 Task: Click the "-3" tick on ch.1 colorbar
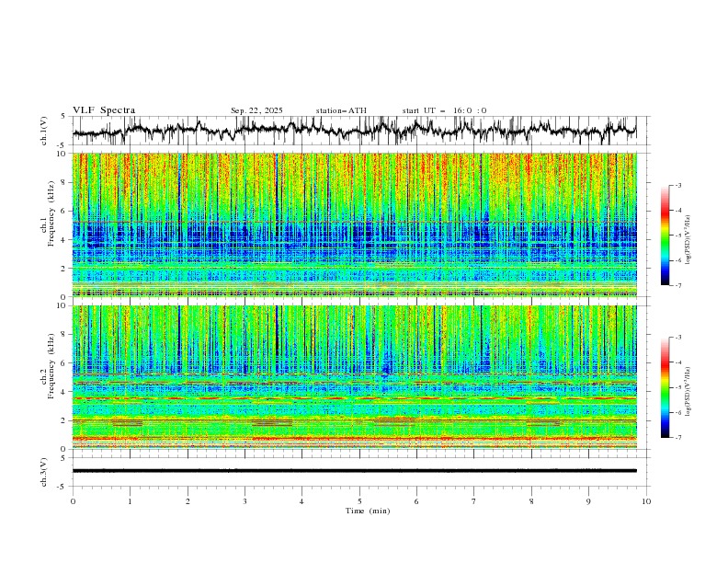pos(678,185)
